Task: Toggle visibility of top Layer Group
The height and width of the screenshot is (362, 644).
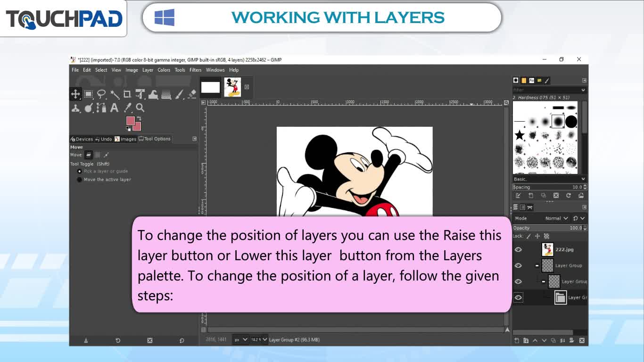Action: pyautogui.click(x=518, y=265)
